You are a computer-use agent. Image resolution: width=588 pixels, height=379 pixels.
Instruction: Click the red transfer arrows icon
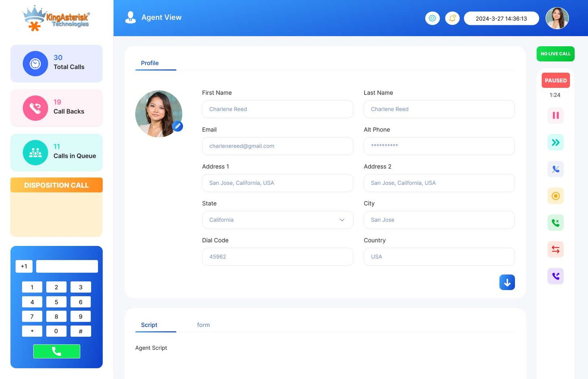click(555, 250)
